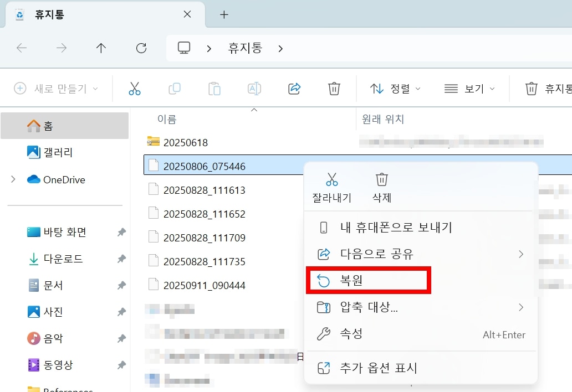Expand the 다음으로 공유 submenu

tap(421, 254)
